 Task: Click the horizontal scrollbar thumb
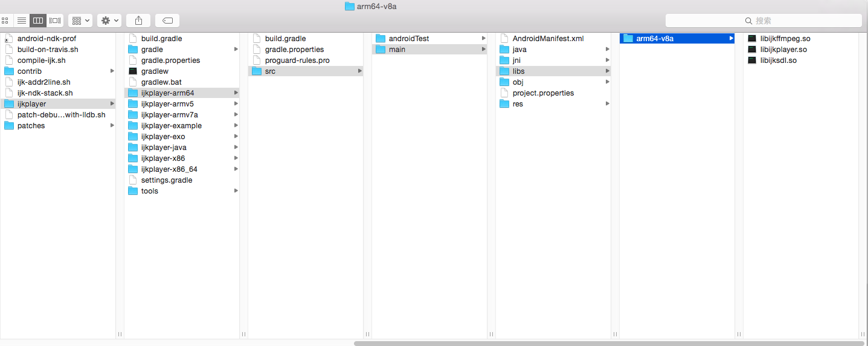tap(609, 343)
